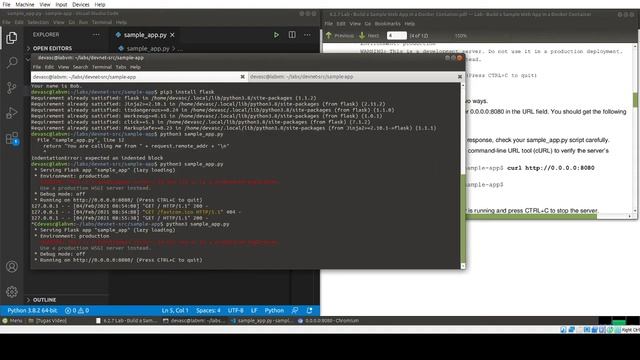
Task: Open the PDF viewer's Bookmarks menu
Action: click(x=387, y=24)
